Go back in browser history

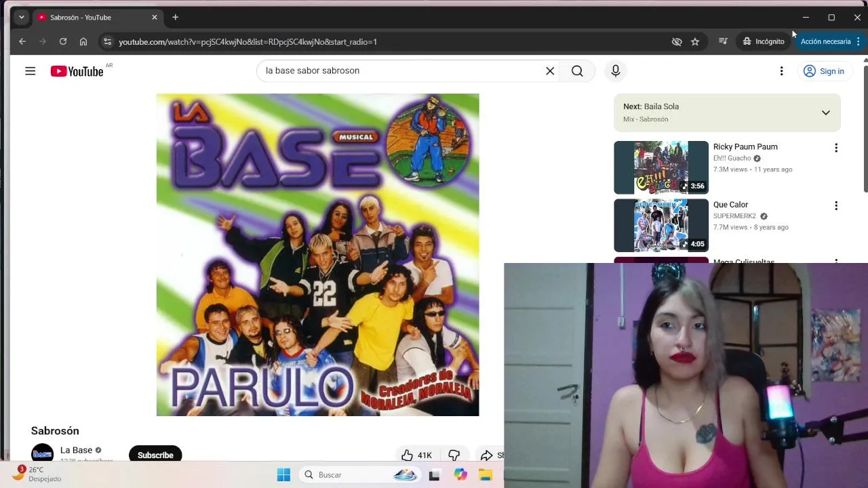pos(22,41)
